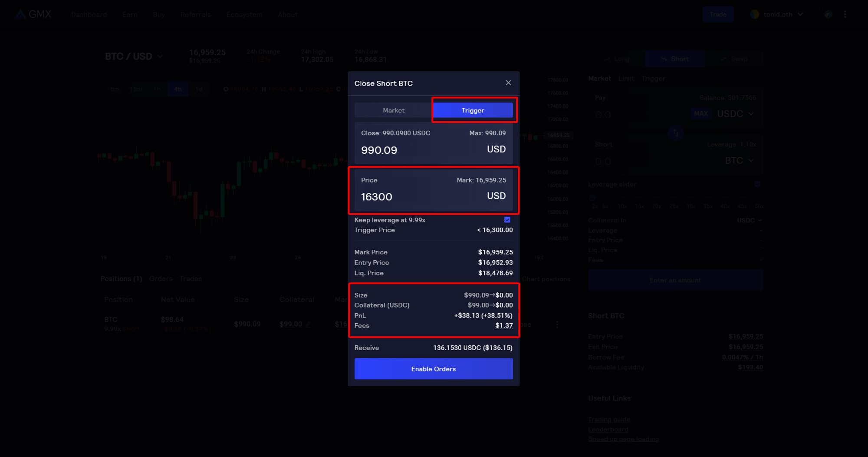Screen dimensions: 868x457
Task: Select the 5m chart interval
Action: point(115,89)
